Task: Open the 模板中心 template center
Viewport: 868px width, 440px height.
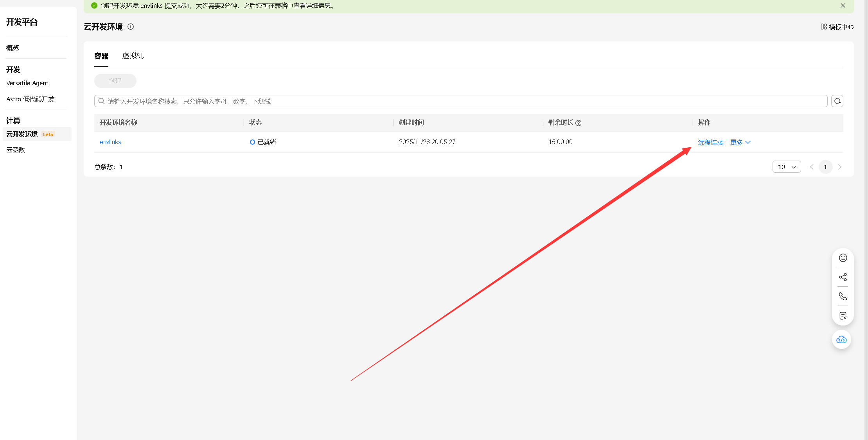Action: click(x=837, y=27)
